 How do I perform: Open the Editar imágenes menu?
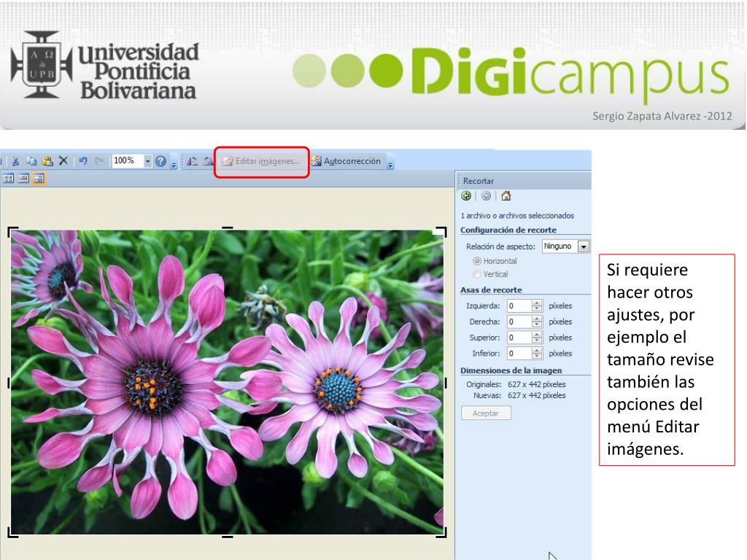tap(262, 161)
